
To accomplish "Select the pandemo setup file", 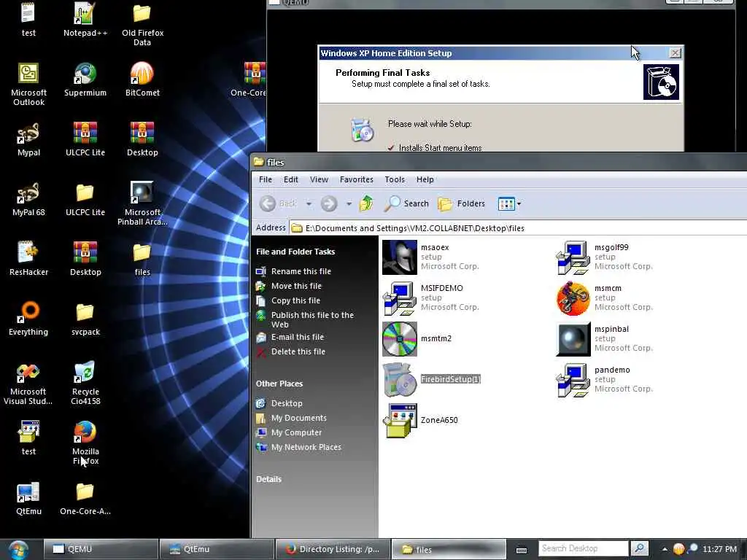I will point(605,379).
